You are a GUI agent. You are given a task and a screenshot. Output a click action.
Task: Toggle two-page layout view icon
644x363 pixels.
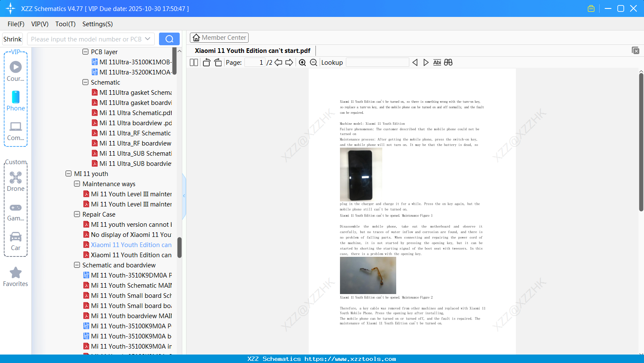click(194, 63)
